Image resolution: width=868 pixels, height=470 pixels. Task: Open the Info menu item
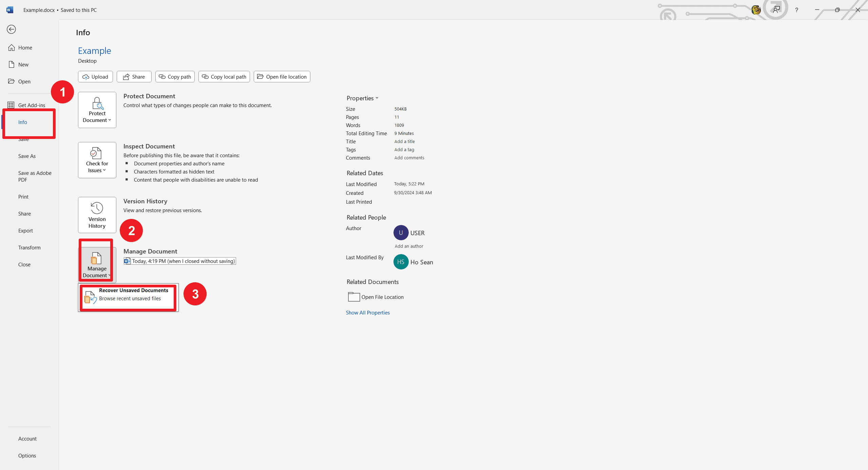(22, 122)
